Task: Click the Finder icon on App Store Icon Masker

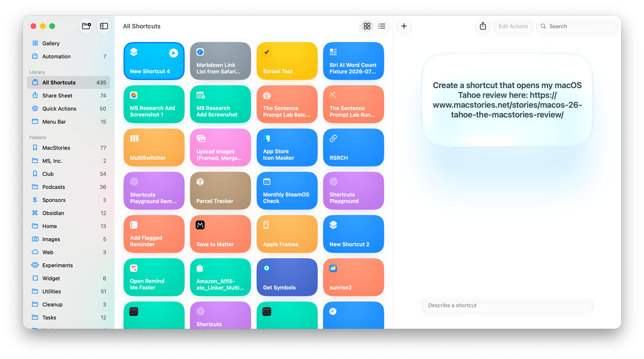Action: coord(267,138)
